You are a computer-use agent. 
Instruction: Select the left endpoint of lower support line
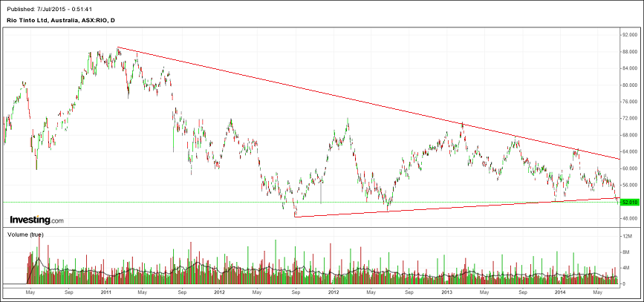click(x=296, y=216)
